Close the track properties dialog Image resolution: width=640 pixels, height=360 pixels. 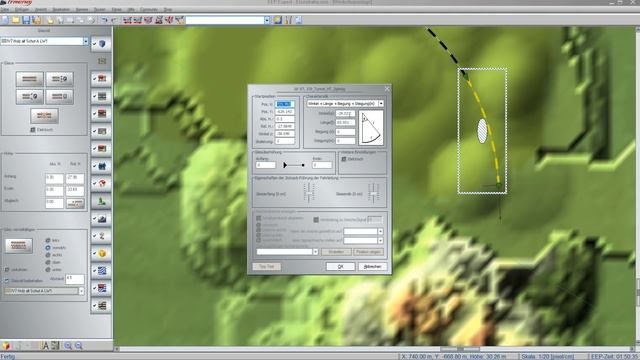click(x=387, y=89)
